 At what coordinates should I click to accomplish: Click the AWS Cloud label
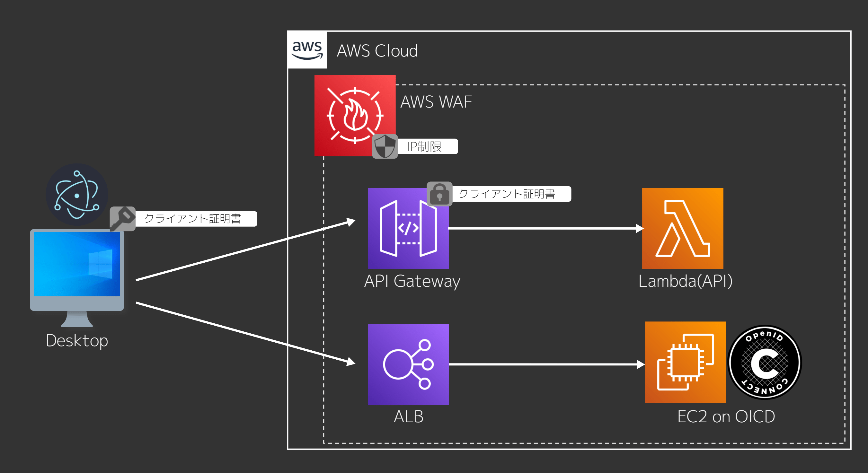click(x=377, y=51)
